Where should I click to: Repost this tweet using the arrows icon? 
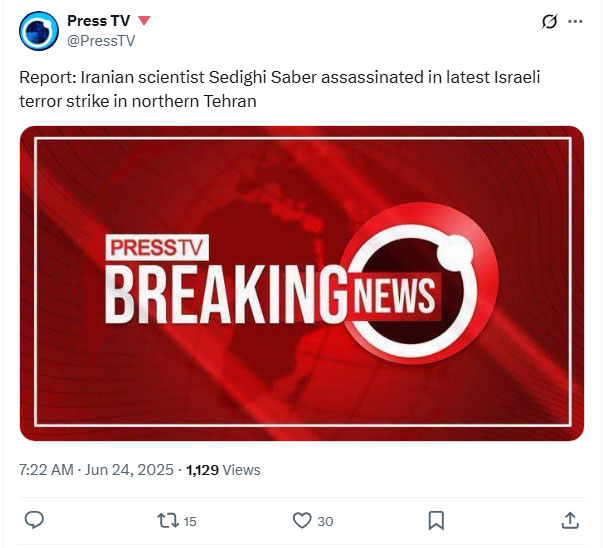click(x=168, y=520)
